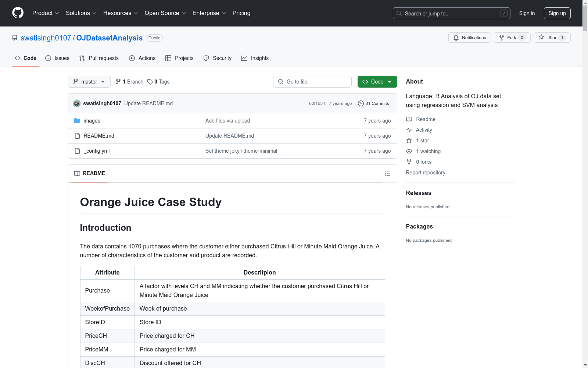Click the 'Add files via upload' commit message

pos(227,121)
